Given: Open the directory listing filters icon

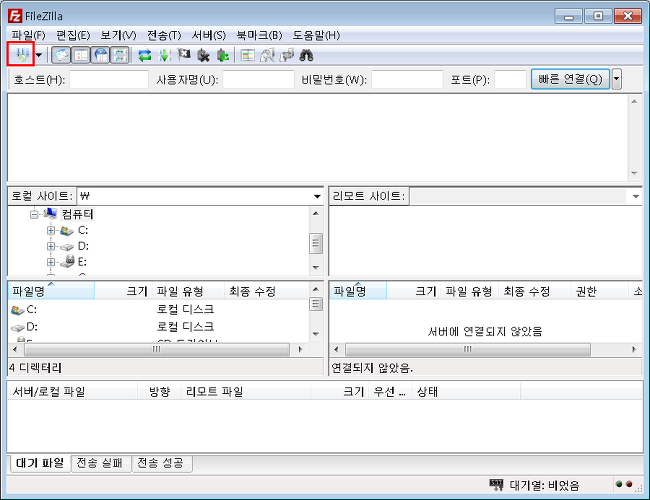Looking at the screenshot, I should 247,55.
